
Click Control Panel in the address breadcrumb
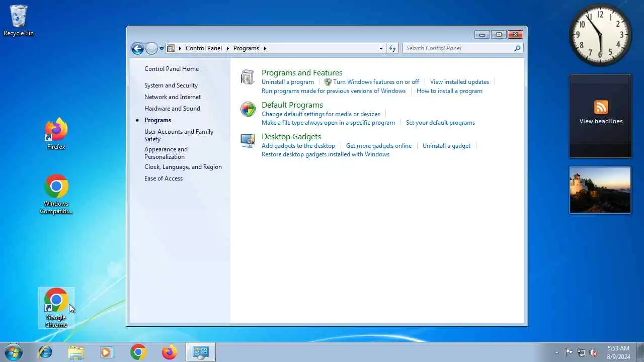click(x=204, y=48)
